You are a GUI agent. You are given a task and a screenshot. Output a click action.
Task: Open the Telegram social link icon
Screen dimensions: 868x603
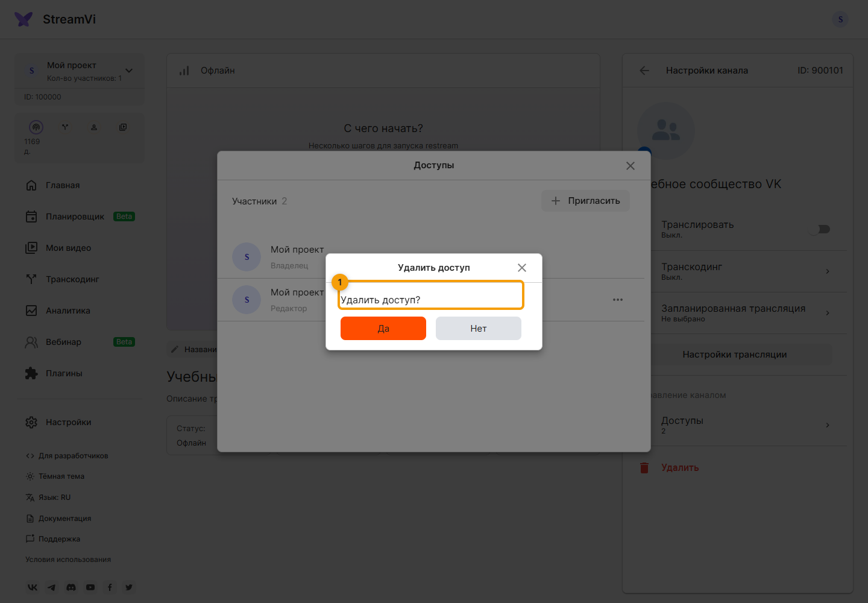pyautogui.click(x=52, y=587)
